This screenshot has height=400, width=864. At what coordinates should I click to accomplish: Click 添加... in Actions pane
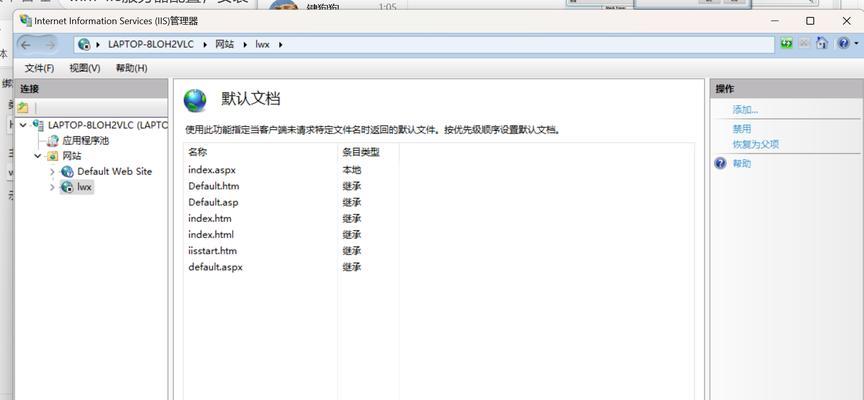(x=746, y=110)
